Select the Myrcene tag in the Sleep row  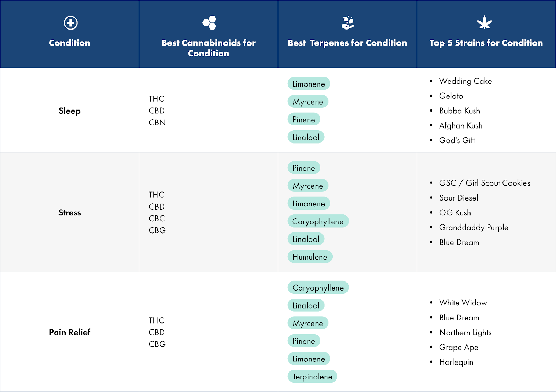[308, 101]
